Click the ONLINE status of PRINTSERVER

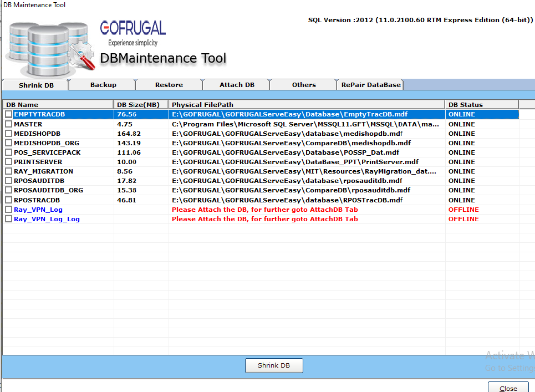pos(462,162)
